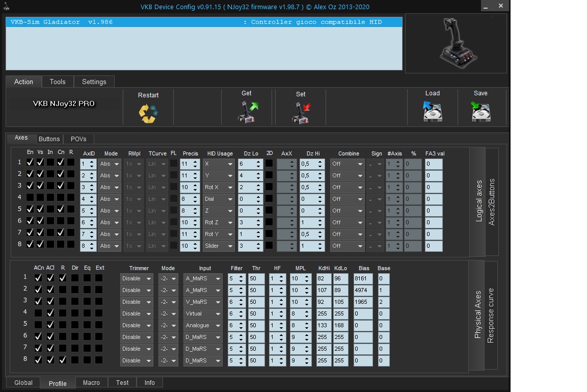Switch to the Global bottom tab
This screenshot has width=587, height=392.
pos(23,383)
